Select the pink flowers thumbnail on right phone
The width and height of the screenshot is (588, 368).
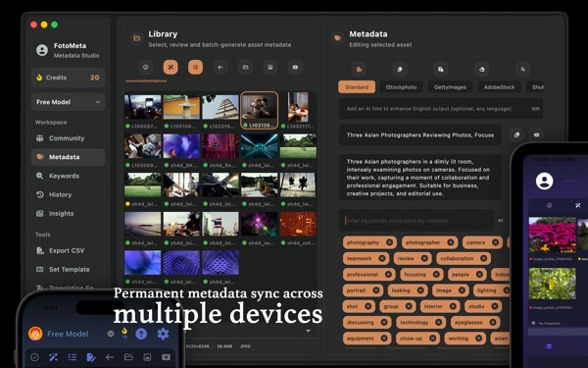[552, 235]
